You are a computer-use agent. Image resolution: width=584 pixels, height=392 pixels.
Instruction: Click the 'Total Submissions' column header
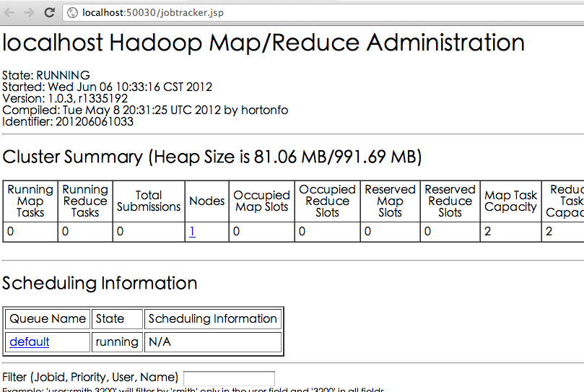pyautogui.click(x=149, y=201)
